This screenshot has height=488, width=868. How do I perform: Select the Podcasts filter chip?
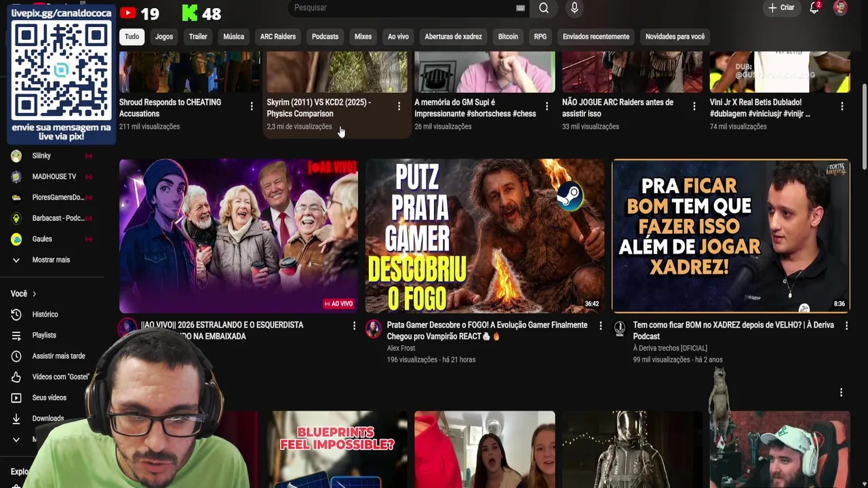[325, 37]
